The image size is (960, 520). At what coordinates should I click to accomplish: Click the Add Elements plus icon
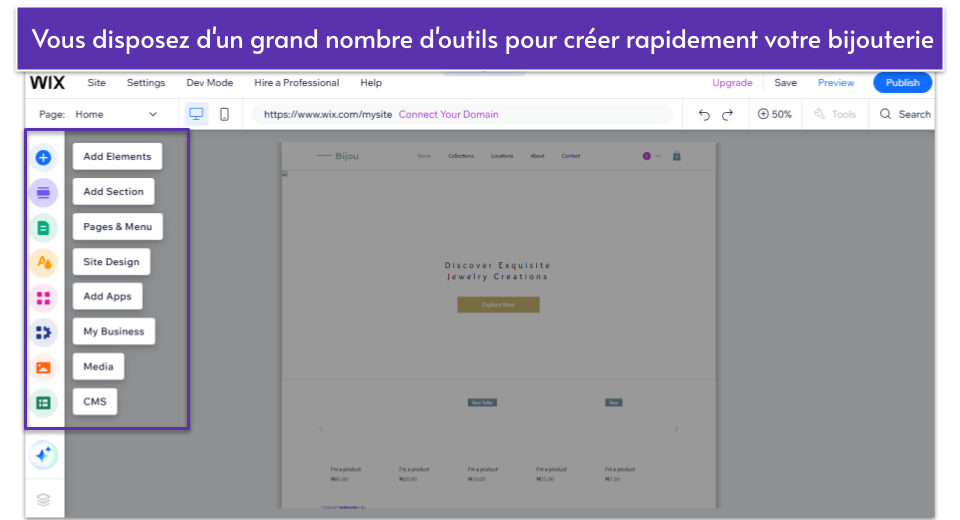click(x=43, y=157)
